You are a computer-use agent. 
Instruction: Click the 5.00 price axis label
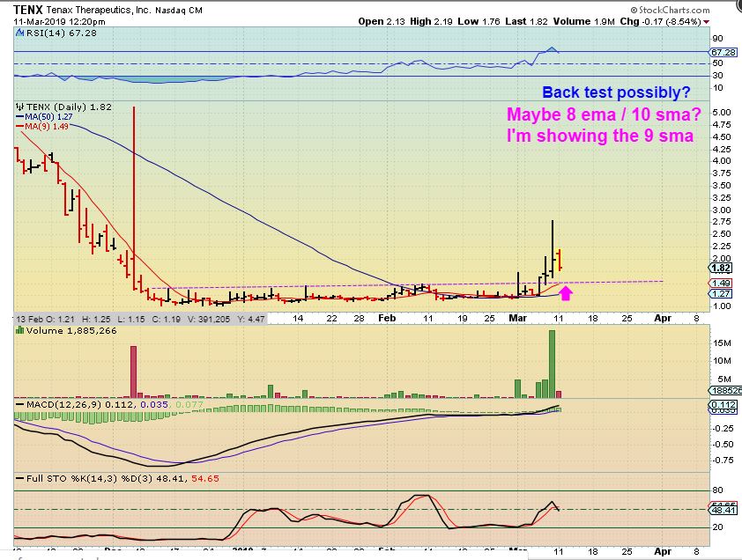(x=722, y=113)
